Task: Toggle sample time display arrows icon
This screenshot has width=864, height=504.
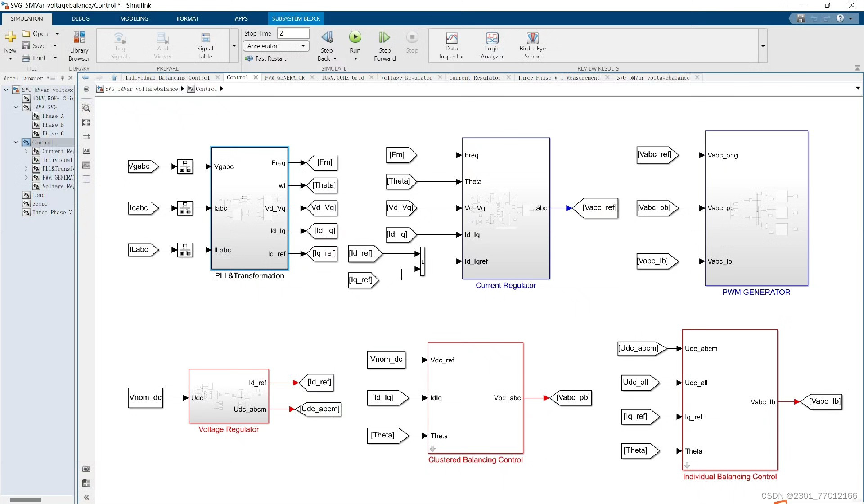Action: pyautogui.click(x=86, y=136)
